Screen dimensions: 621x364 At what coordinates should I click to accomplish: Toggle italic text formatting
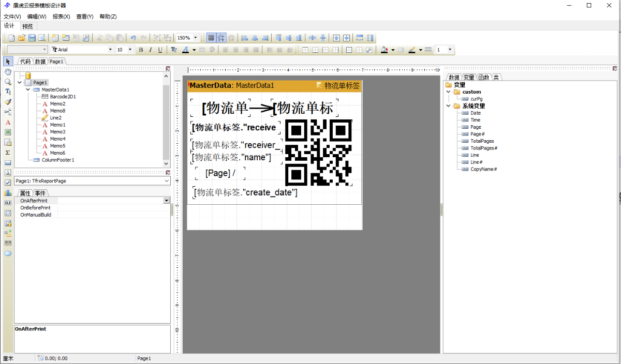[x=151, y=50]
